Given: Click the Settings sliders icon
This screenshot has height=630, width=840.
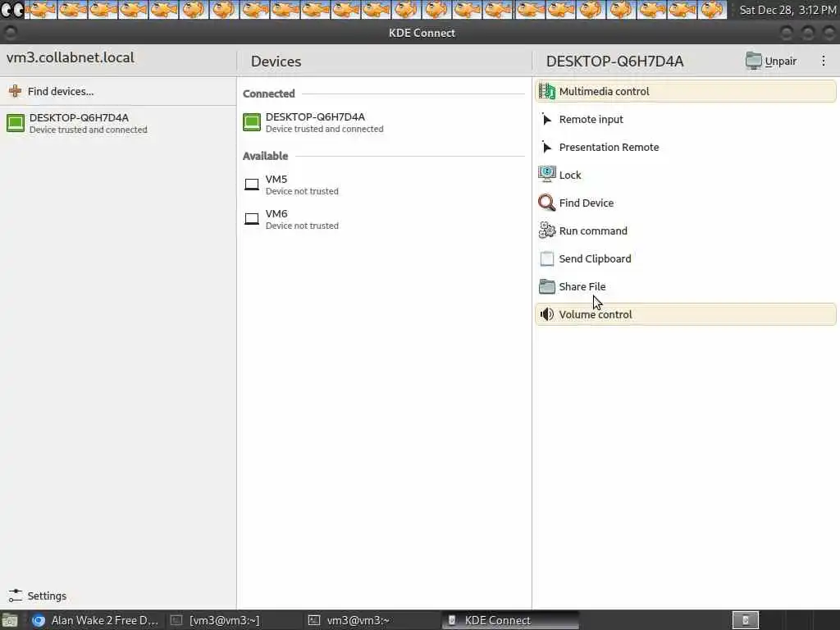Looking at the screenshot, I should [16, 596].
